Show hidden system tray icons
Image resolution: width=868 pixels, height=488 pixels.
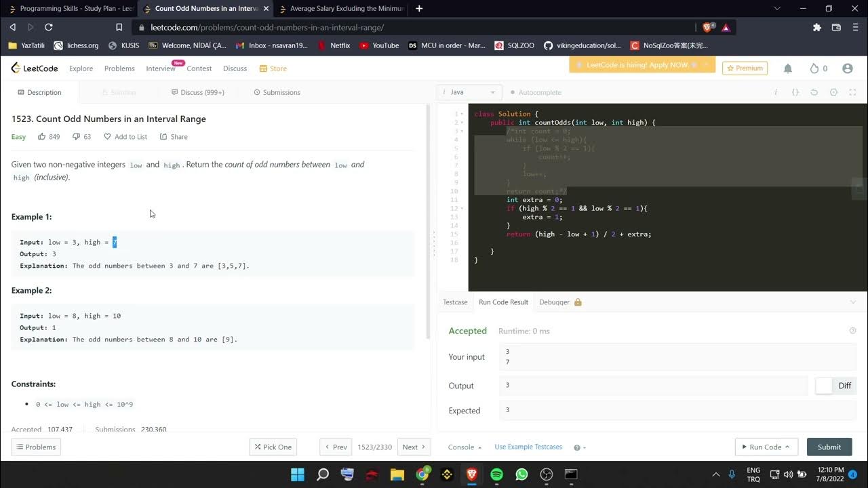[x=715, y=474]
